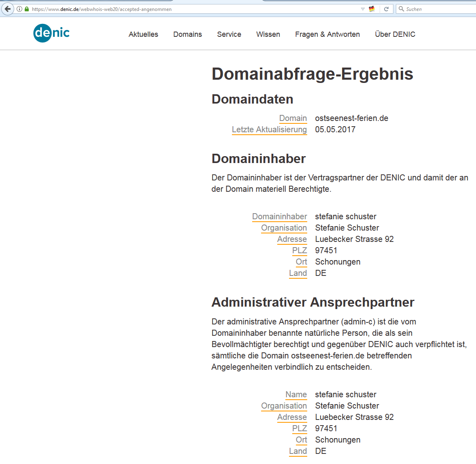Reload the page with the refresh icon
The image size is (476, 464).
click(386, 9)
